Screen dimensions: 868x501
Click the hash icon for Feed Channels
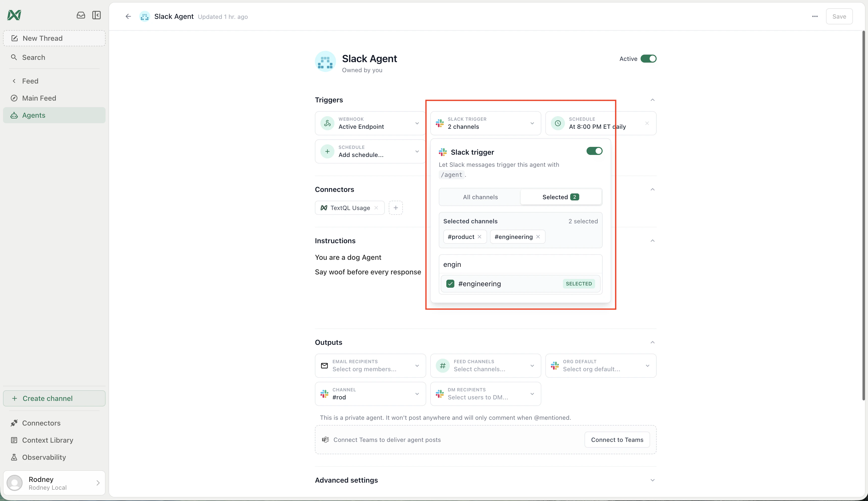tap(443, 365)
